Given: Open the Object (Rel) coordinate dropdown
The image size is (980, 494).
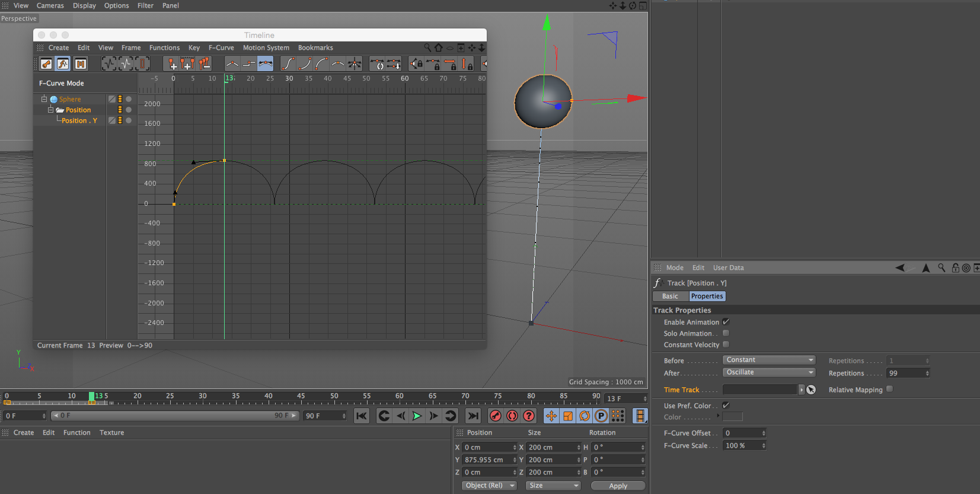Looking at the screenshot, I should click(x=489, y=485).
